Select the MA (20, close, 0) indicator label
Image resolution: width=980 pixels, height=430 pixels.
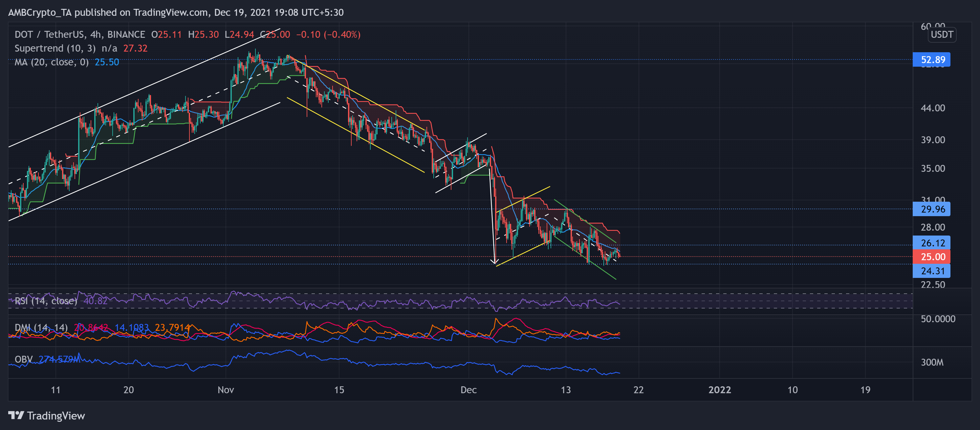click(x=51, y=62)
